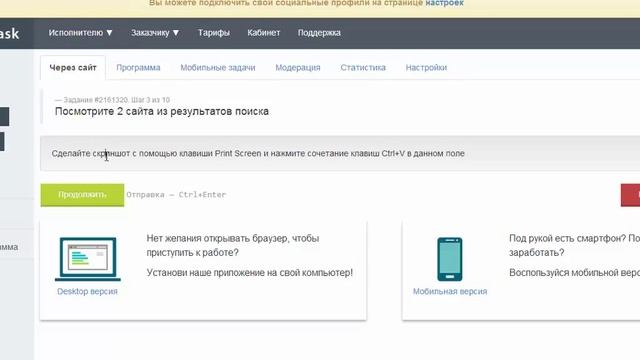Open Поддержка in the top menu

coord(319,33)
